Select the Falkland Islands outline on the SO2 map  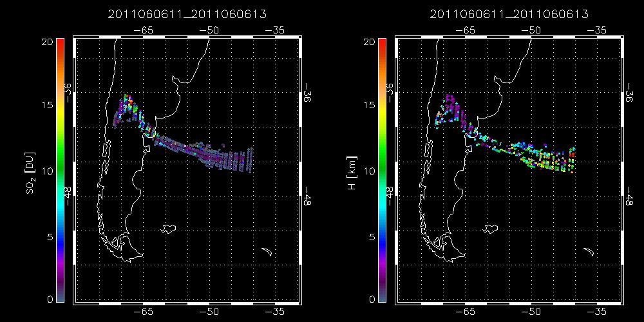pos(169,229)
